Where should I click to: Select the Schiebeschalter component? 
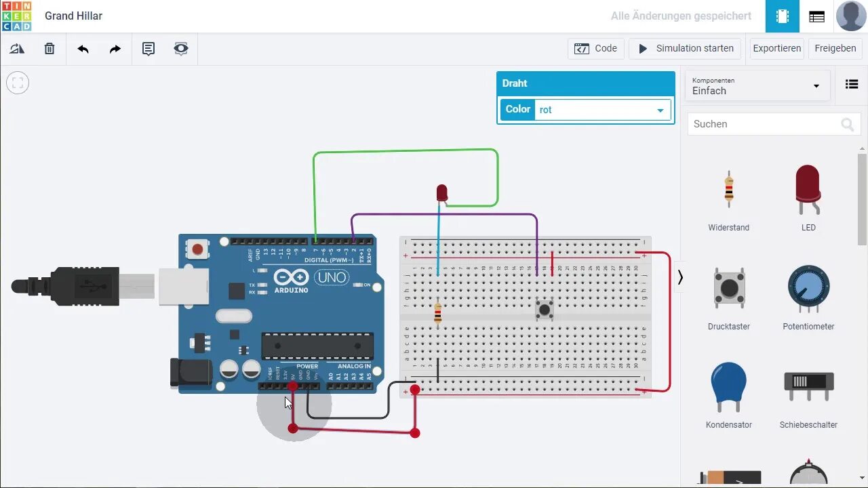(x=808, y=396)
